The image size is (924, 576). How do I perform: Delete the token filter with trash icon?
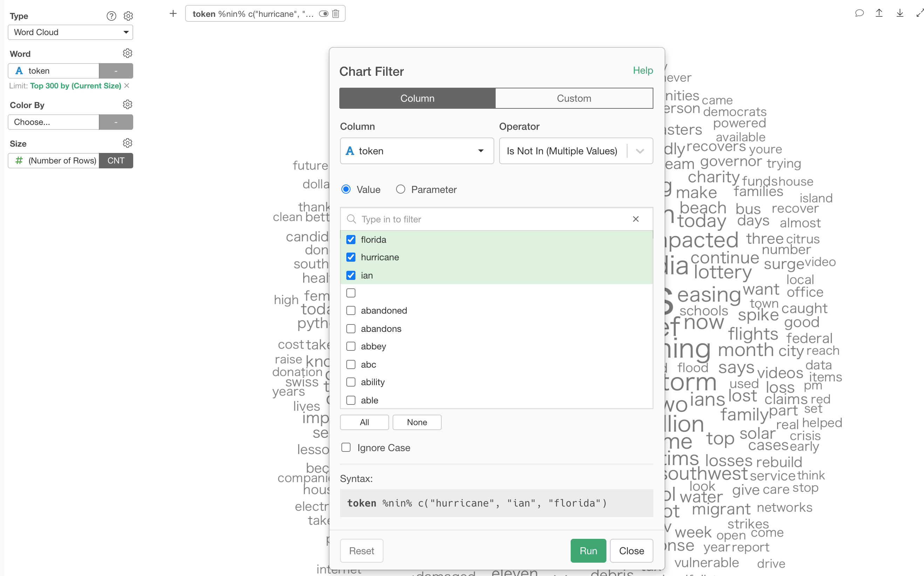click(336, 14)
